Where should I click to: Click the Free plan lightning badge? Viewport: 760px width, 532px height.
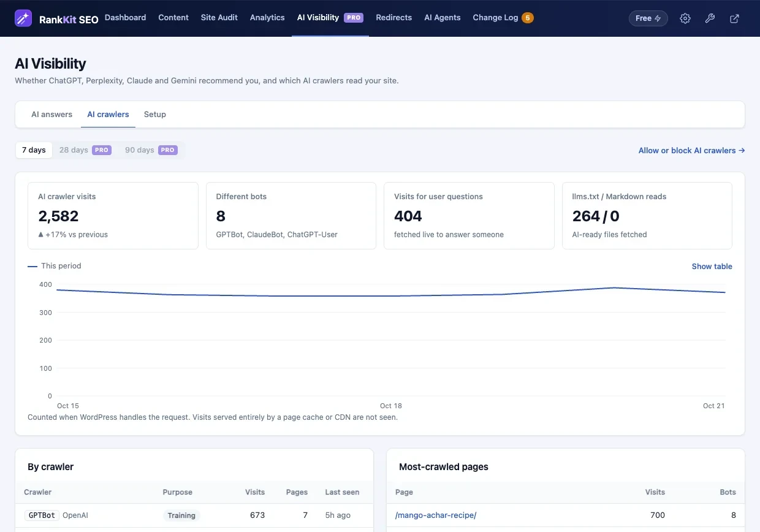pos(648,18)
